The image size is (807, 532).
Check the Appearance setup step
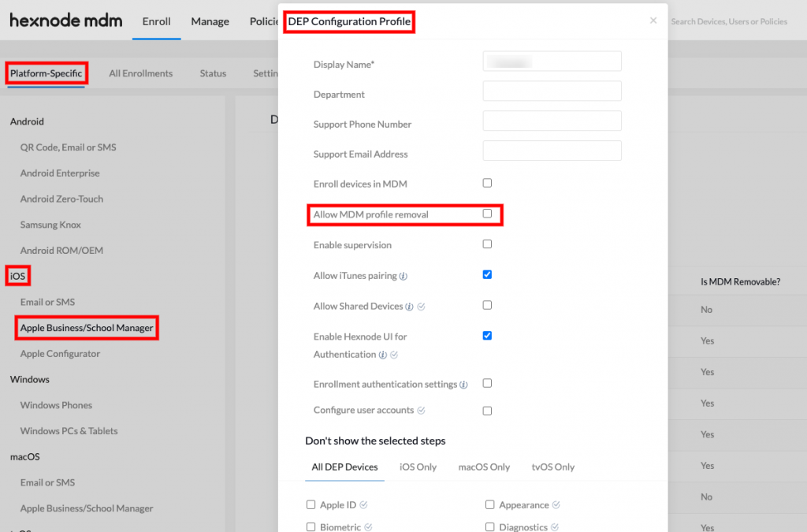pyautogui.click(x=489, y=504)
